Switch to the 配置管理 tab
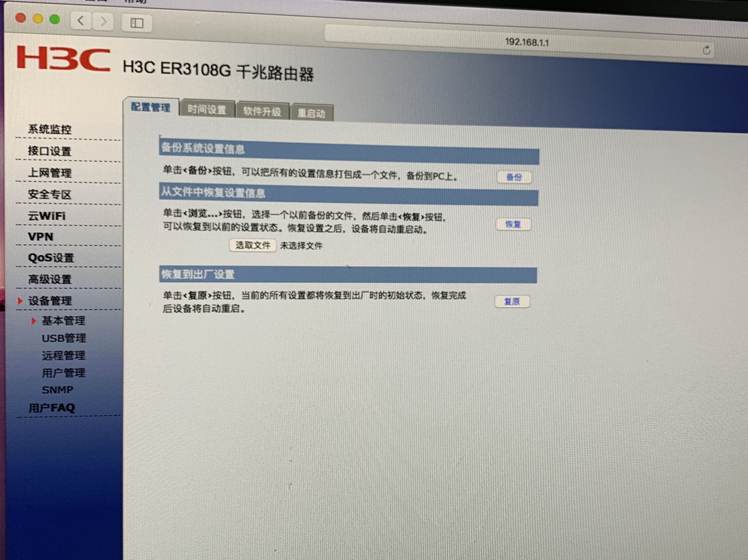This screenshot has width=748, height=560. (x=151, y=108)
